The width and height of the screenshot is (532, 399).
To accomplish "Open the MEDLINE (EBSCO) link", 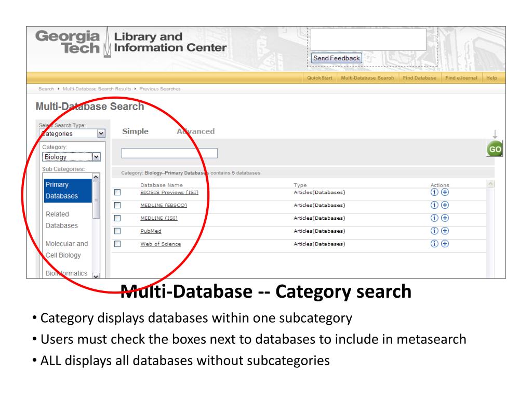I will click(164, 205).
